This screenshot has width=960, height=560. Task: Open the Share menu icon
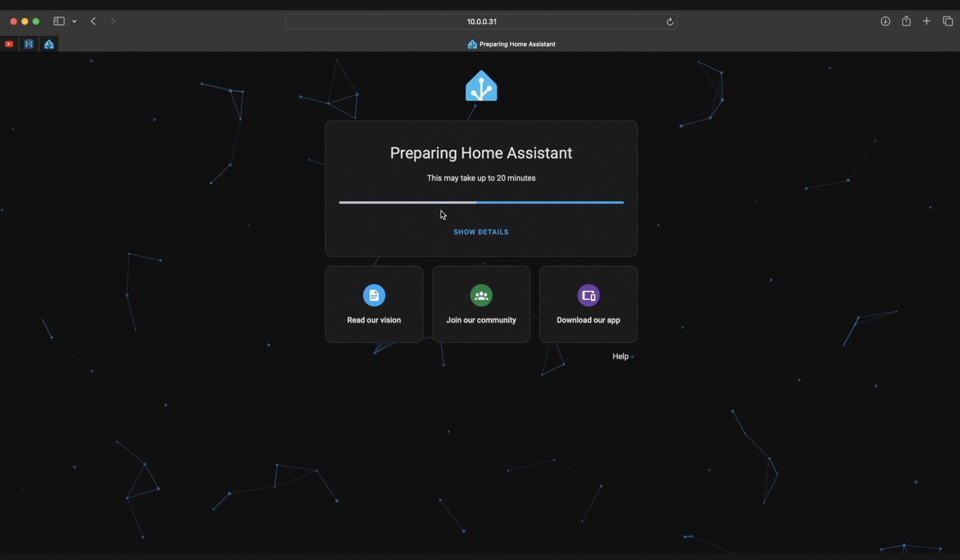pos(906,21)
